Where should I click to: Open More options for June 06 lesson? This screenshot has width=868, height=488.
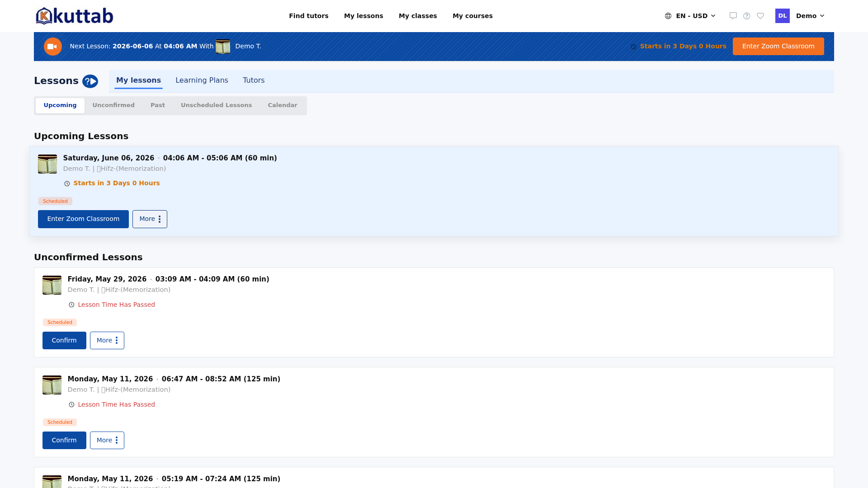150,219
